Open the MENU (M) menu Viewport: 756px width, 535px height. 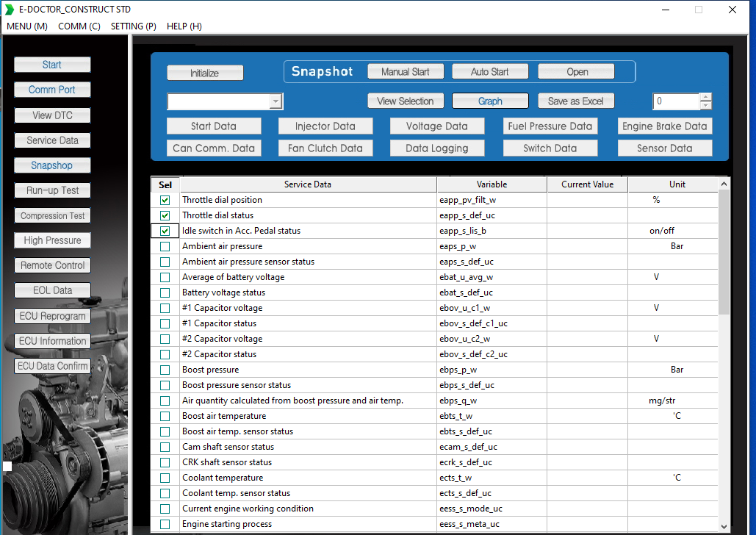pos(27,26)
